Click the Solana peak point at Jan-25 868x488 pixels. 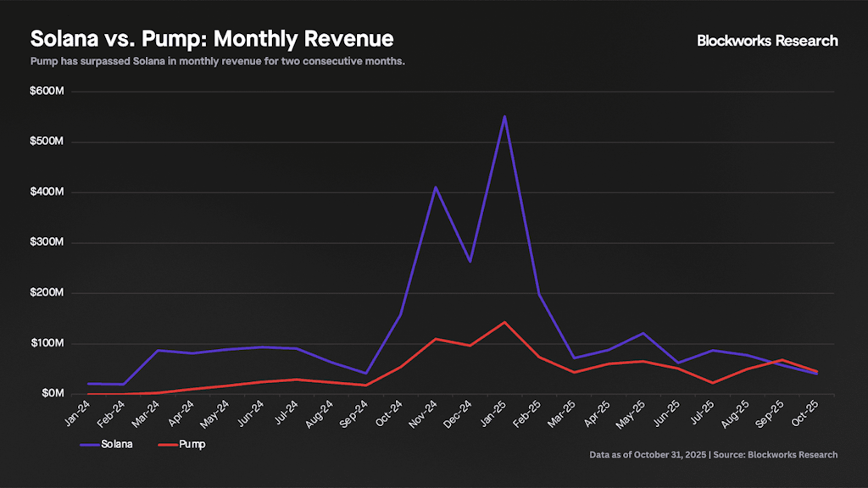[505, 116]
